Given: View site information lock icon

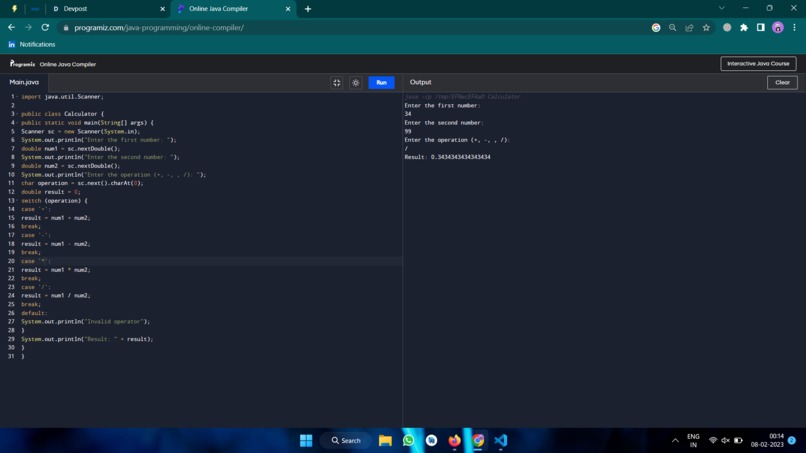Looking at the screenshot, I should click(x=65, y=28).
